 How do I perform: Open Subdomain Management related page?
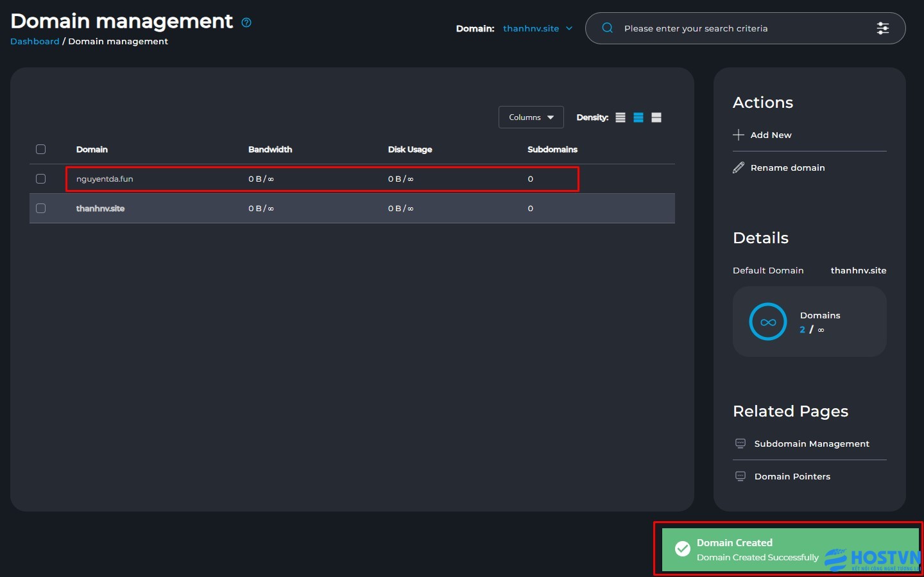coord(812,444)
